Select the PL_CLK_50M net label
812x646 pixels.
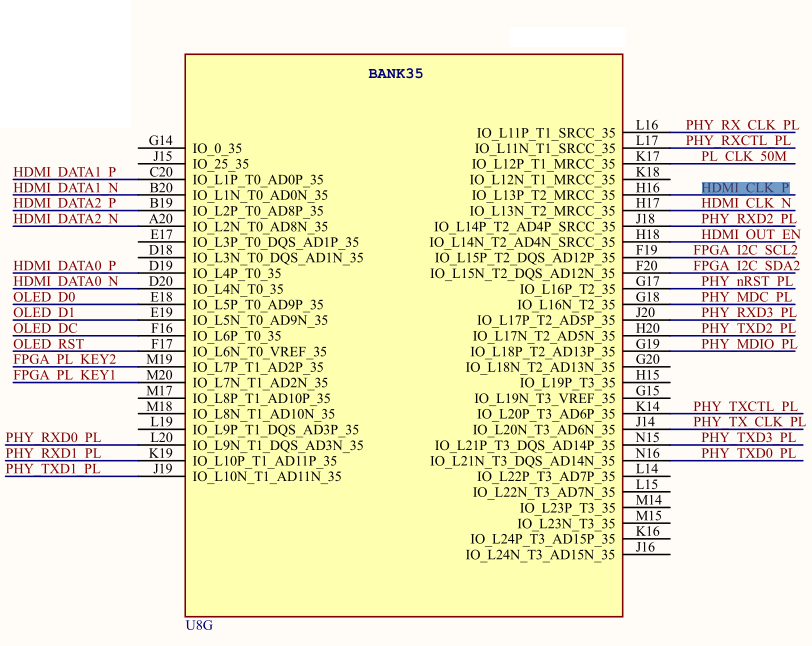tap(744, 156)
